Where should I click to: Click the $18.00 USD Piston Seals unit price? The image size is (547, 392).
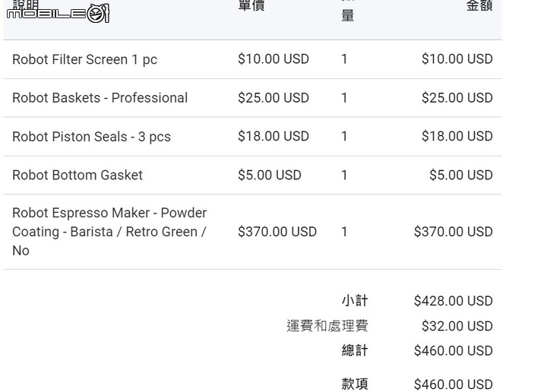point(273,136)
